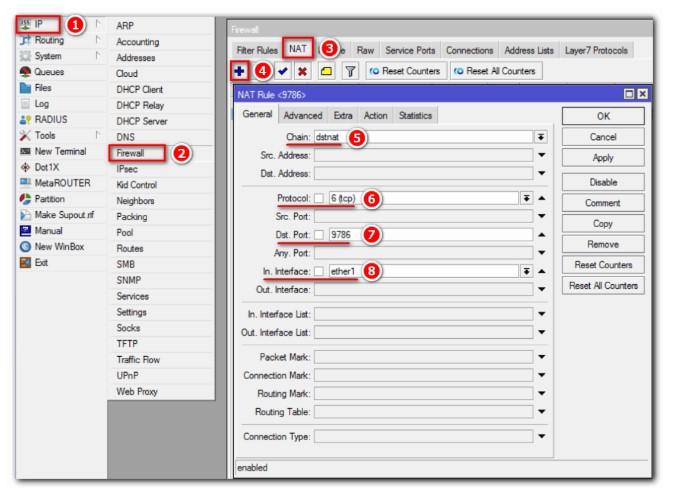Toggle Dst. Port invert checkbox
This screenshot has width=679, height=492.
319,235
